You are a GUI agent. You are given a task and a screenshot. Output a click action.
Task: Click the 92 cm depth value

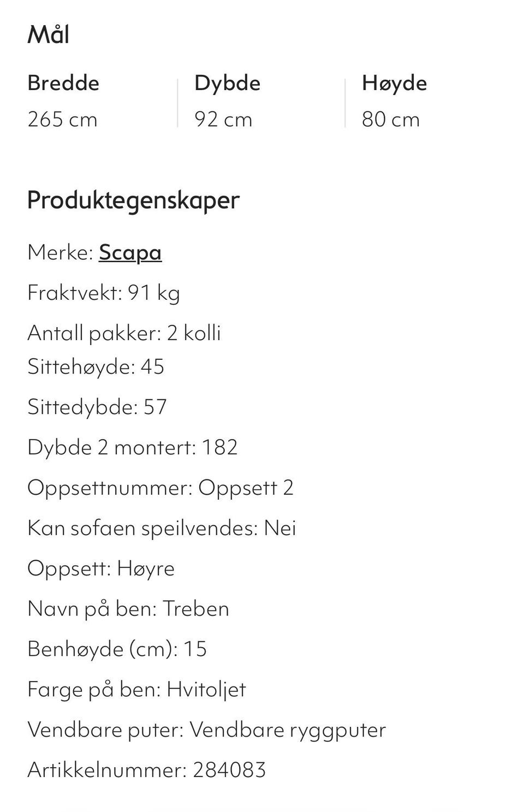[223, 119]
